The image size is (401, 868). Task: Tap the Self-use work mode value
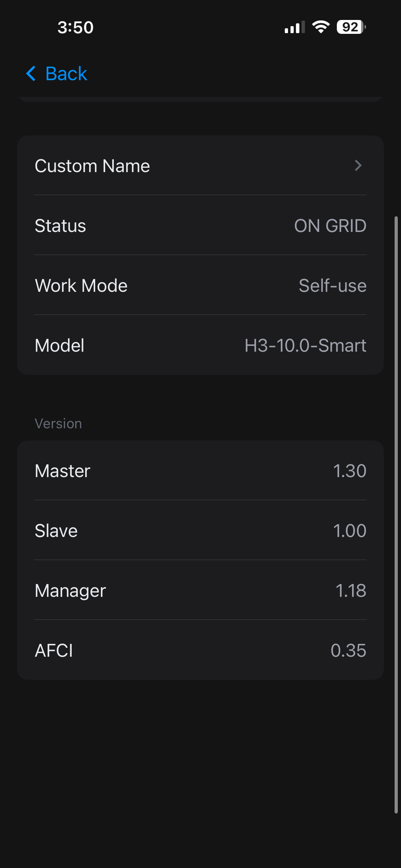click(x=332, y=286)
